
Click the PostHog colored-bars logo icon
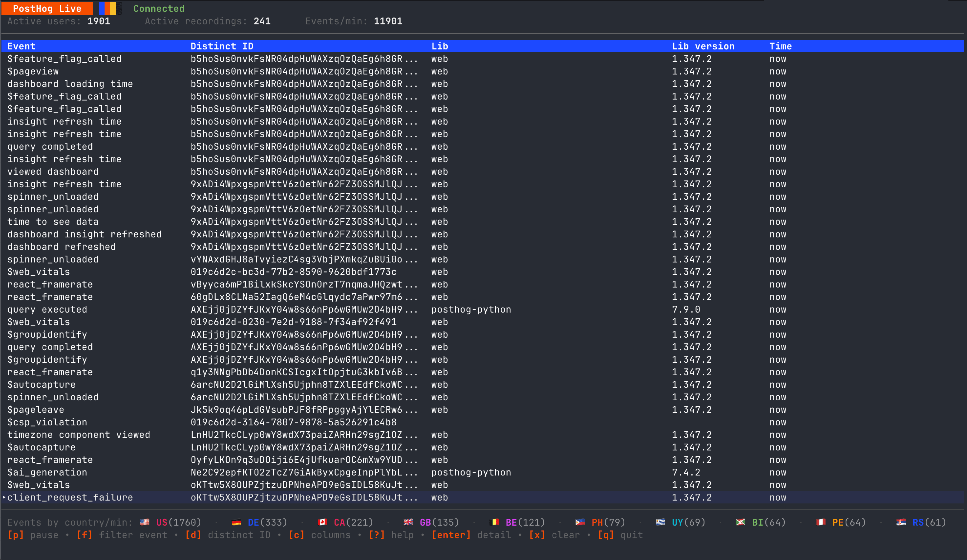[107, 8]
